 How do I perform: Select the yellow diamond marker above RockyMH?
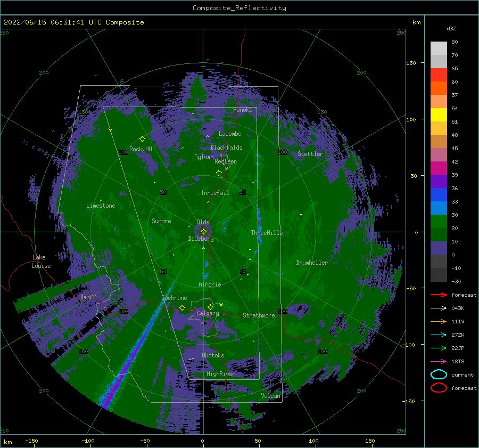click(142, 139)
